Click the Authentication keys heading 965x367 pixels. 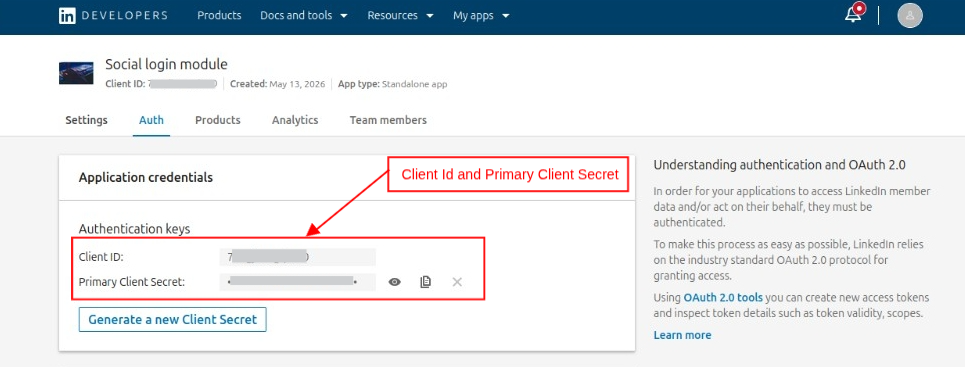coord(135,229)
